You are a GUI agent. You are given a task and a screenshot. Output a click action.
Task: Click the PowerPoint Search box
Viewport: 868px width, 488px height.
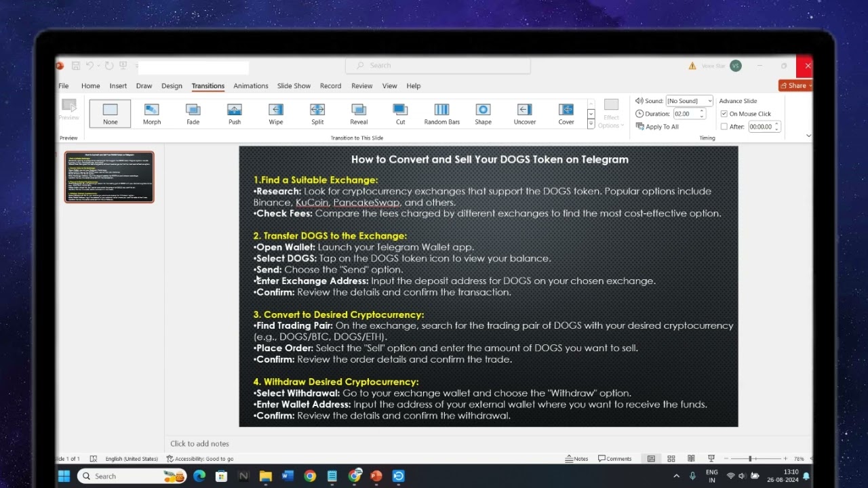pos(438,66)
